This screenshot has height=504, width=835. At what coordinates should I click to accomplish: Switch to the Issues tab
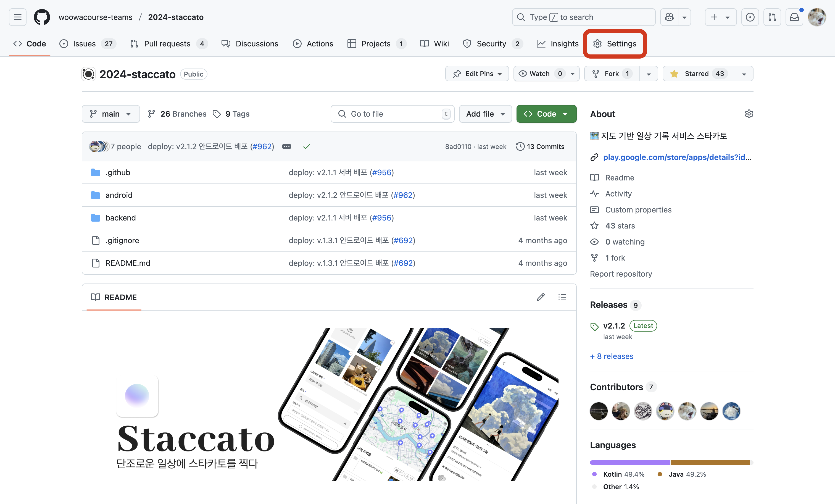coord(84,44)
